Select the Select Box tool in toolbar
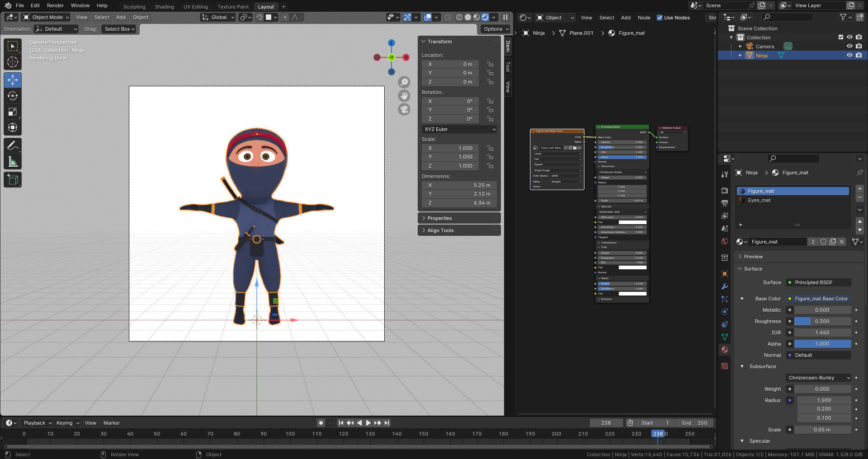This screenshot has width=868, height=459. 13,46
